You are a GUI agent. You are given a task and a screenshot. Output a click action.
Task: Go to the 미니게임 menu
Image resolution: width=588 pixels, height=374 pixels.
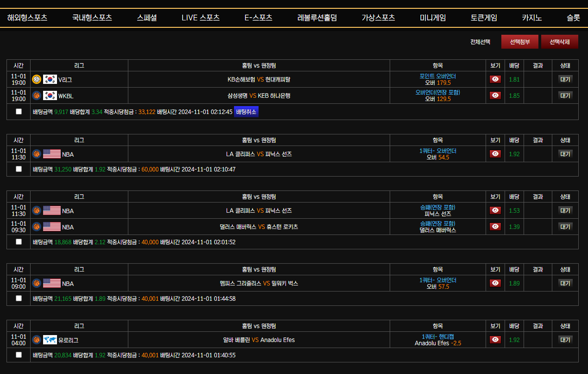pos(433,18)
